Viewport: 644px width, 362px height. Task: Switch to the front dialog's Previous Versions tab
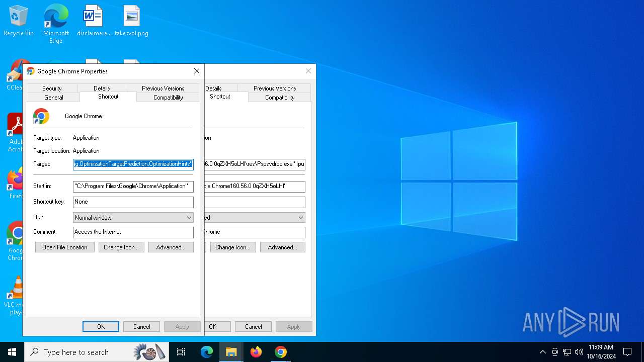[163, 88]
